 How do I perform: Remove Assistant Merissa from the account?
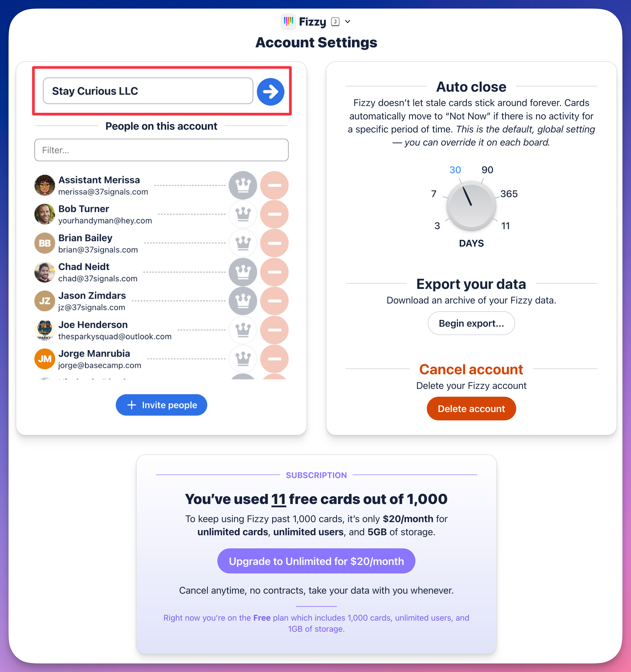click(x=274, y=185)
